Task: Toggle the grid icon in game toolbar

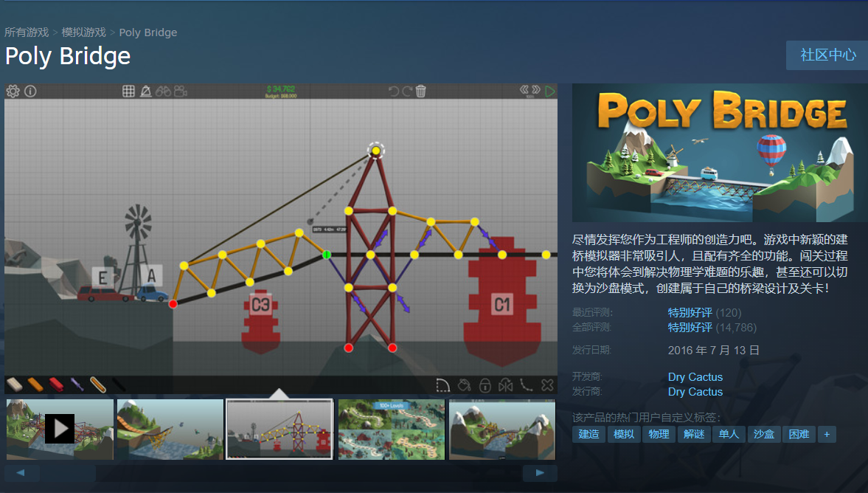Action: 128,92
